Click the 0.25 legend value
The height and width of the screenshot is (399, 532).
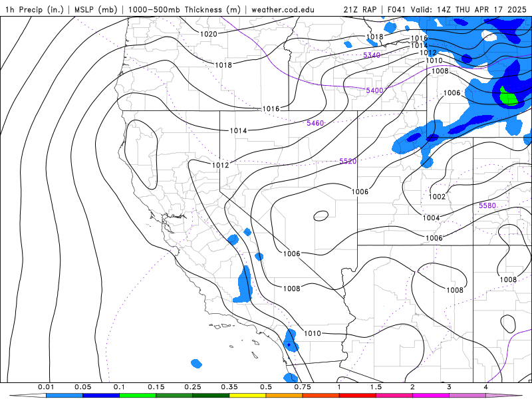coord(193,387)
